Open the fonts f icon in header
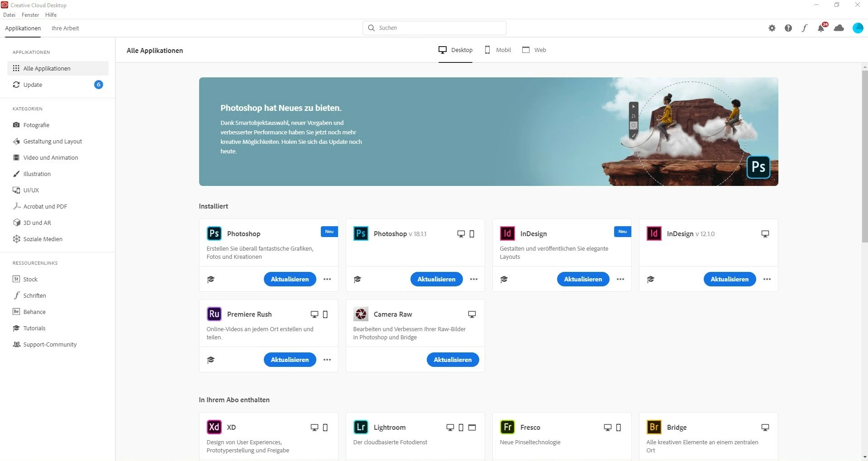Viewport: 868px width, 461px height. (805, 28)
